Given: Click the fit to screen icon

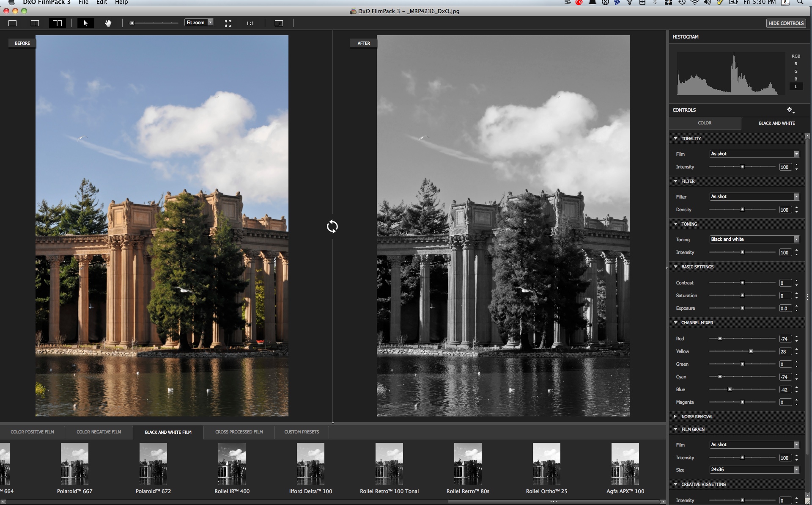Looking at the screenshot, I should pyautogui.click(x=228, y=23).
